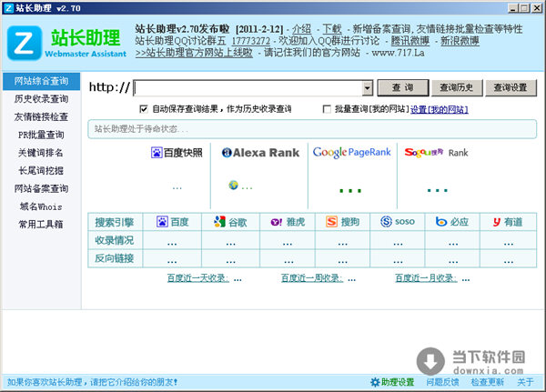Image resolution: width=546 pixels, height=392 pixels.
Task: Click the 百度快照 paw icon
Action: [157, 153]
